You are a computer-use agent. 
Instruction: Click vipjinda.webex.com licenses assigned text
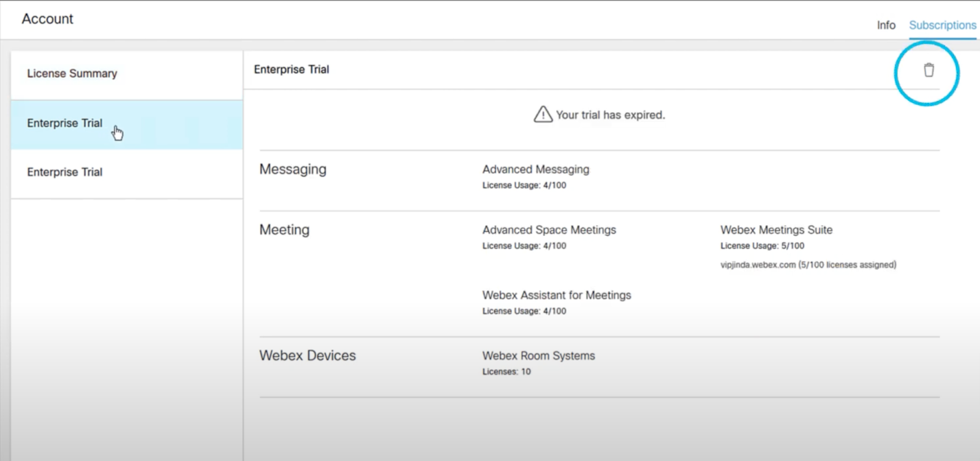pyautogui.click(x=808, y=265)
